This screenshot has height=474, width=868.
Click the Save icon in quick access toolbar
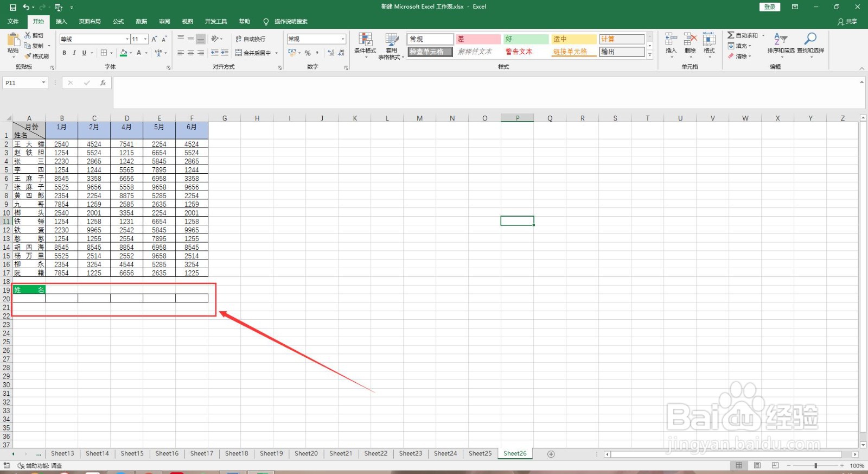(x=13, y=8)
